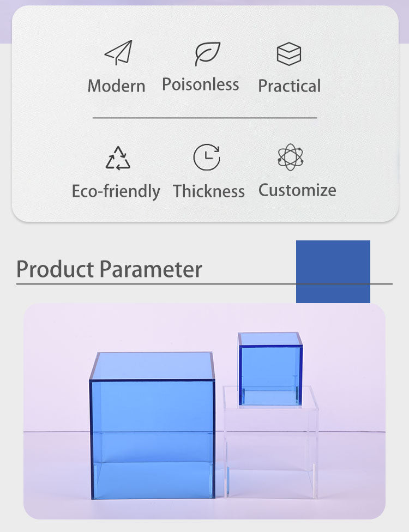The height and width of the screenshot is (532, 409).
Task: Click the divider line between feature rows
Action: [x=204, y=118]
